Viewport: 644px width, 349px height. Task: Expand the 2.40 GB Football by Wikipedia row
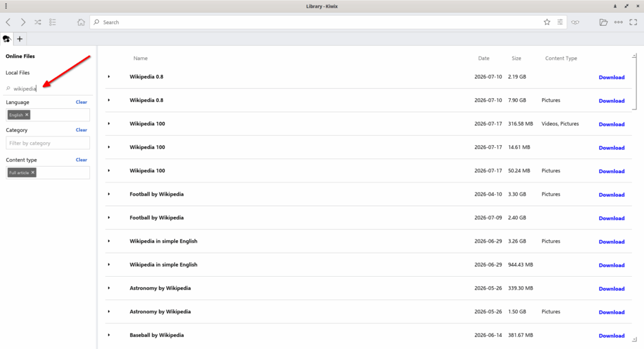(109, 218)
